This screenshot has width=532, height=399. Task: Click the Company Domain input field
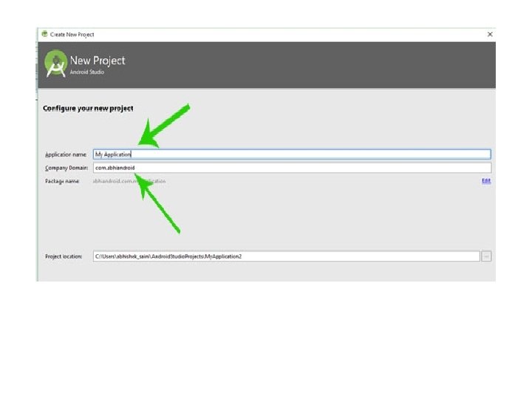pyautogui.click(x=292, y=168)
